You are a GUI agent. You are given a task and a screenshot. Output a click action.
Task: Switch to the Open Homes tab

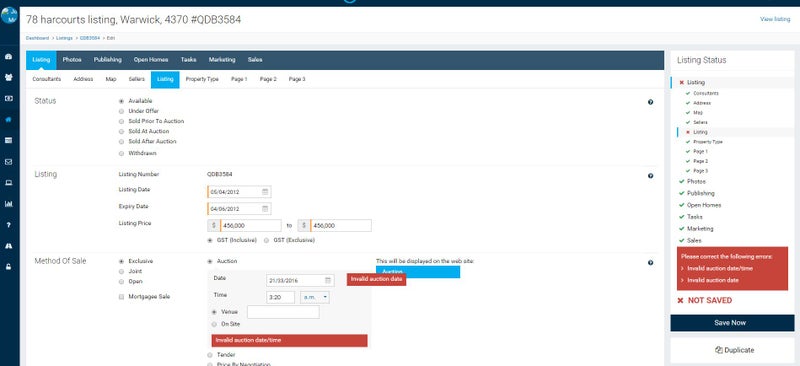tap(151, 60)
